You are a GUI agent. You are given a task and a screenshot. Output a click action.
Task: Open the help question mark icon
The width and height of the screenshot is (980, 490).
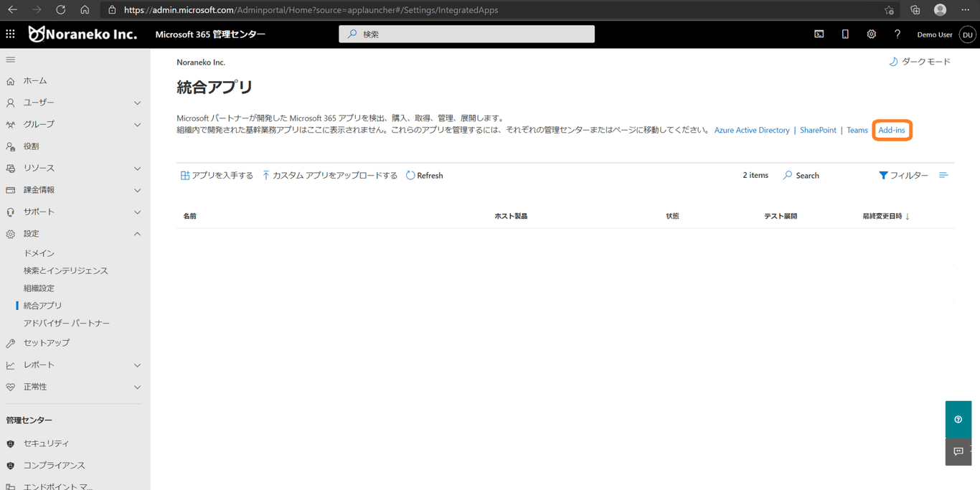(897, 34)
